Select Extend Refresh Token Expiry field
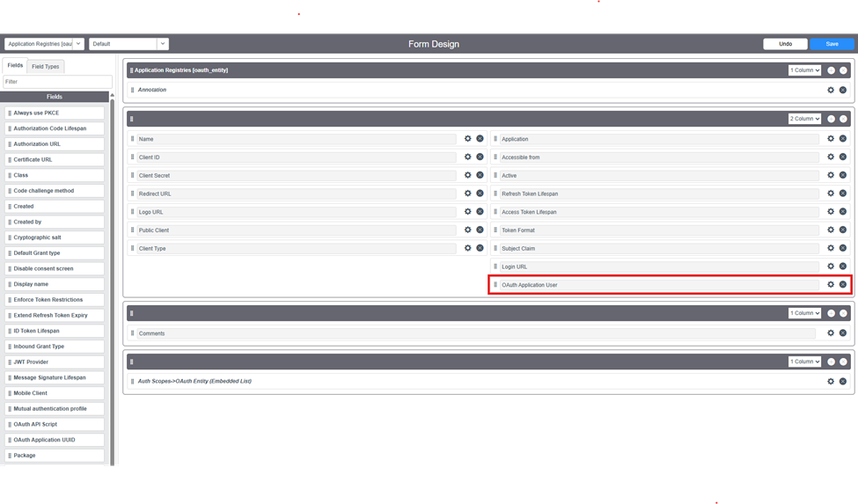 [x=55, y=316]
